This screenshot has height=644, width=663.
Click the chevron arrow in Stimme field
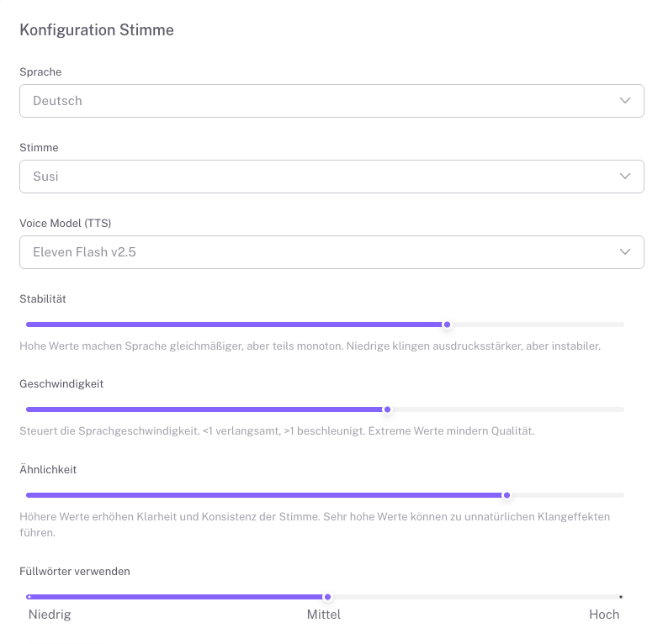pos(625,177)
